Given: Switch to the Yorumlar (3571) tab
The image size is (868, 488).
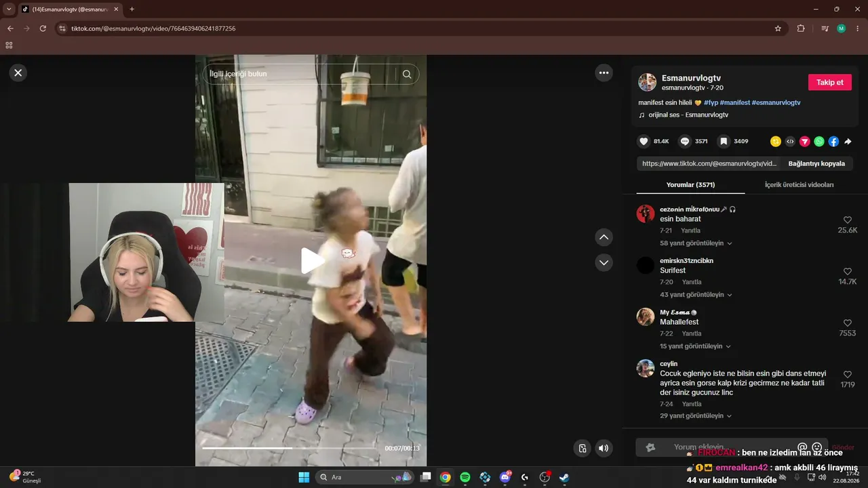Looking at the screenshot, I should point(690,184).
